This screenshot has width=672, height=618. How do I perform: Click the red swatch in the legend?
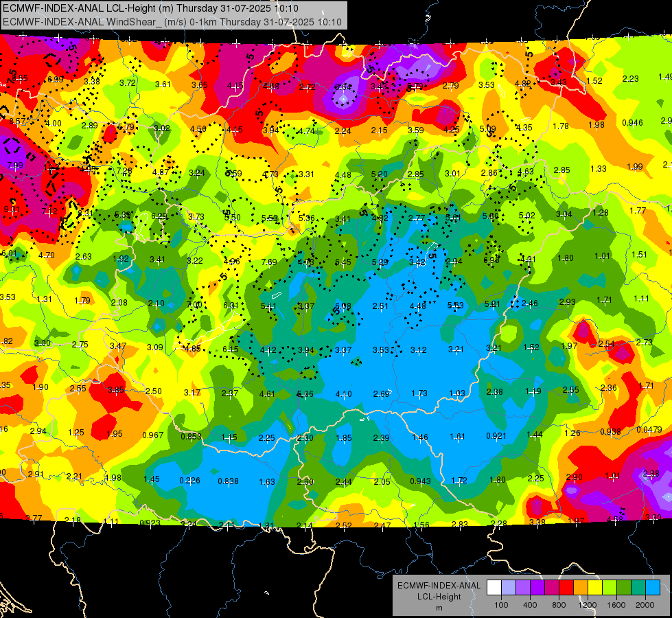click(x=566, y=587)
